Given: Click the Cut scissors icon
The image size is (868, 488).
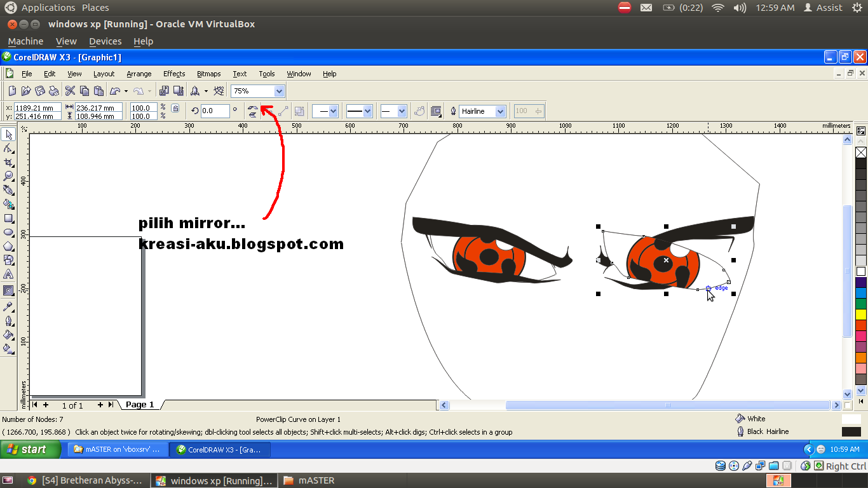Looking at the screenshot, I should coord(71,91).
